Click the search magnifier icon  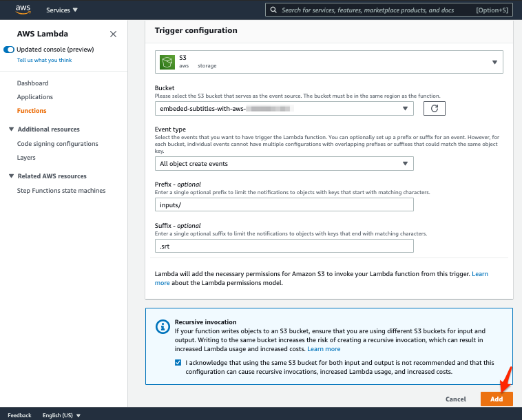click(273, 10)
